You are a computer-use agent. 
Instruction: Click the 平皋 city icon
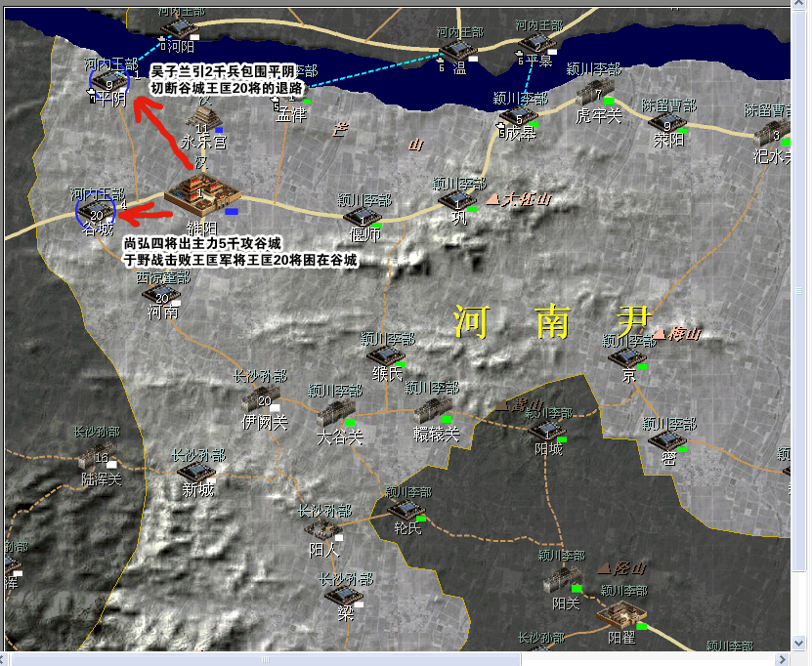point(537,44)
